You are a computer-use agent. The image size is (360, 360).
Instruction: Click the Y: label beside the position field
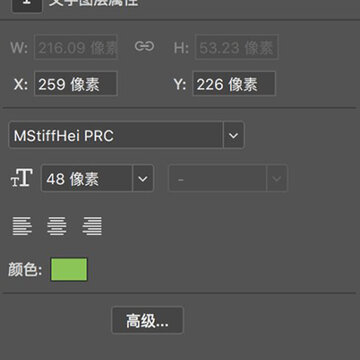[180, 85]
